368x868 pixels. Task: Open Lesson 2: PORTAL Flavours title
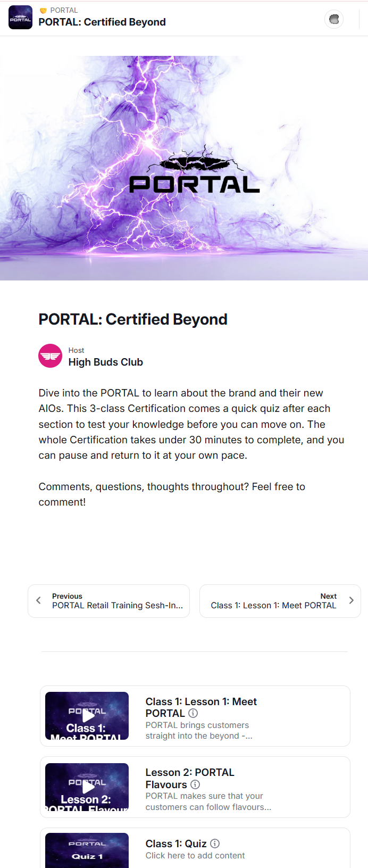click(x=190, y=778)
